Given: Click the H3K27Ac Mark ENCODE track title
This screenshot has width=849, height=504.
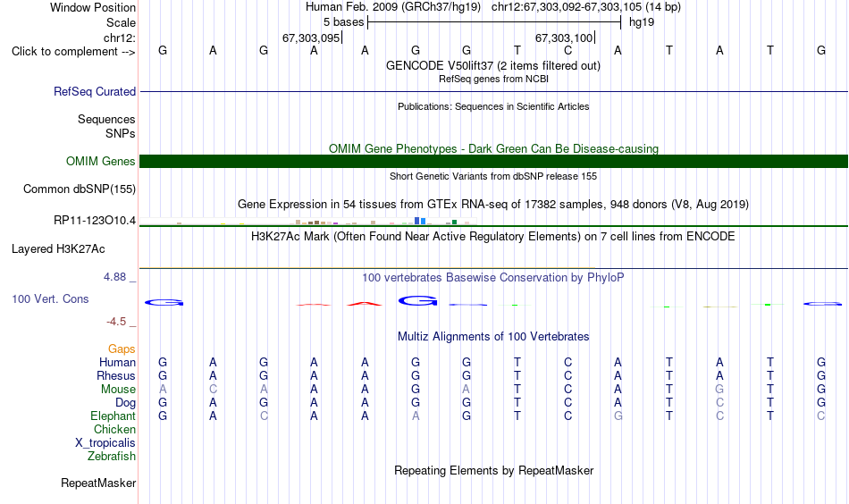Looking at the screenshot, I should 492,236.
